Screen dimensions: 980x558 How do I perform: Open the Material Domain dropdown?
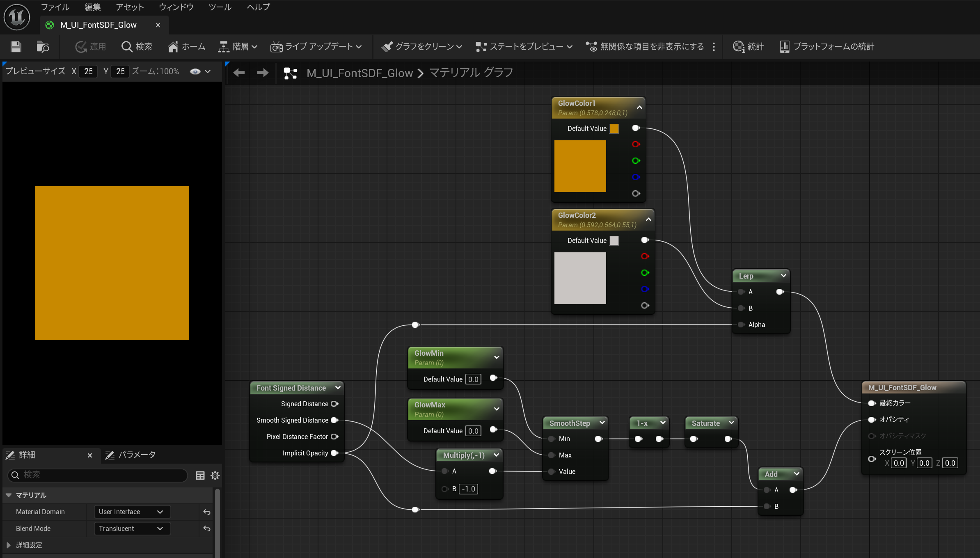(131, 512)
